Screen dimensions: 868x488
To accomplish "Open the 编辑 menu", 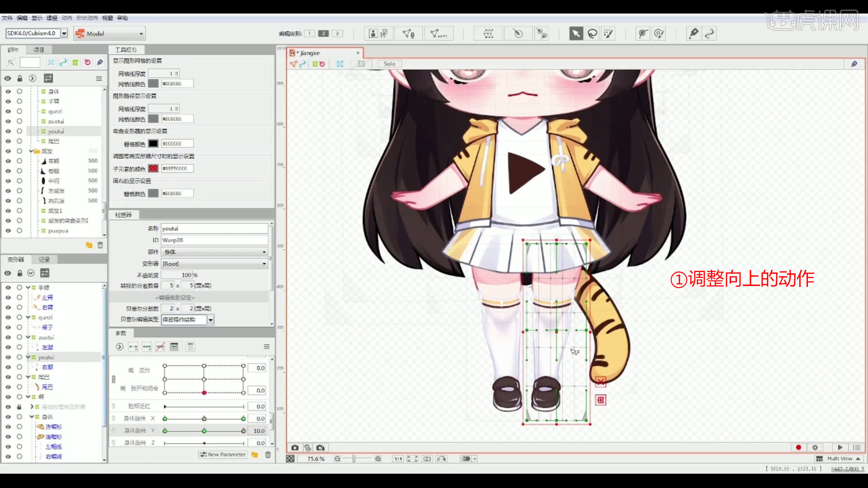I will click(x=22, y=18).
